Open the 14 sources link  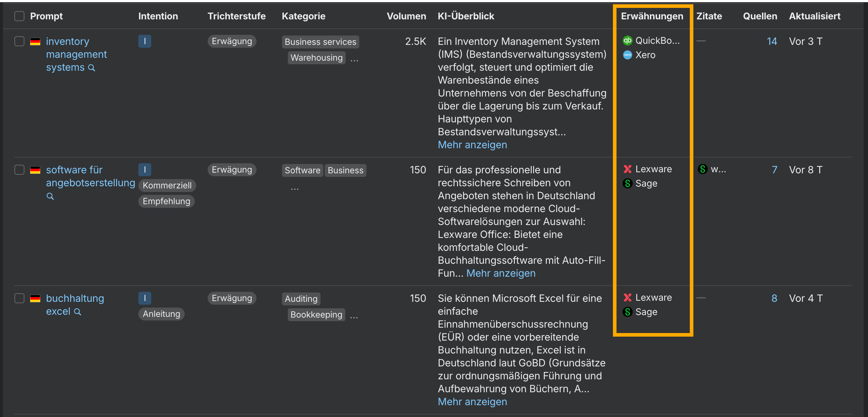772,42
